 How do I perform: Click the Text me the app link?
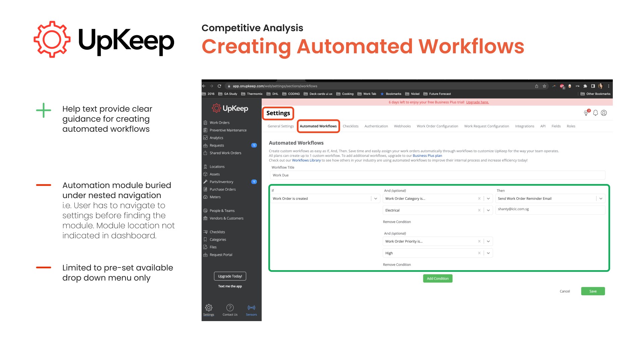[x=230, y=286]
